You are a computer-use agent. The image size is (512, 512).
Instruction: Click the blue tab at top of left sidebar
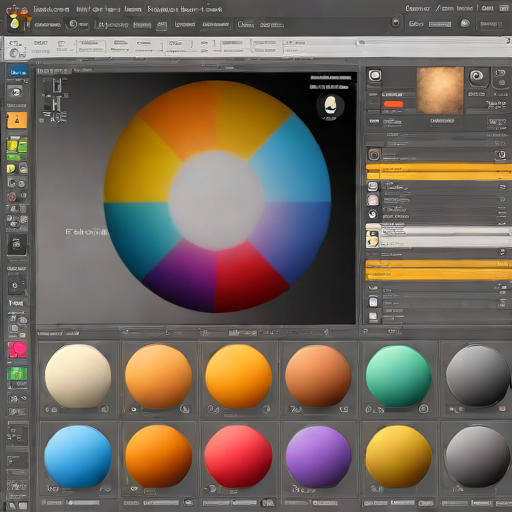coord(18,71)
